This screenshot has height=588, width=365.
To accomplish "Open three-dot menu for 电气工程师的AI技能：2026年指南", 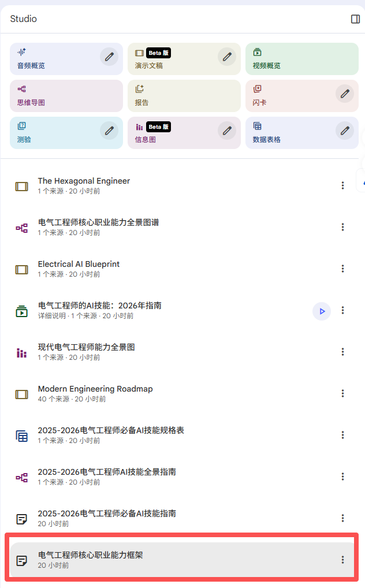I will pyautogui.click(x=342, y=310).
